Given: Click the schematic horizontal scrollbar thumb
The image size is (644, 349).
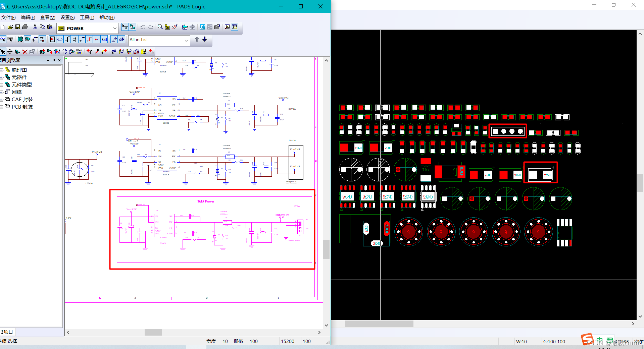Looking at the screenshot, I should click(153, 332).
